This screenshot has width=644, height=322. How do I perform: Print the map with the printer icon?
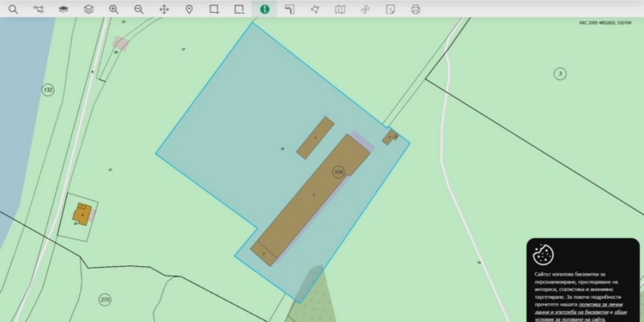tap(416, 9)
